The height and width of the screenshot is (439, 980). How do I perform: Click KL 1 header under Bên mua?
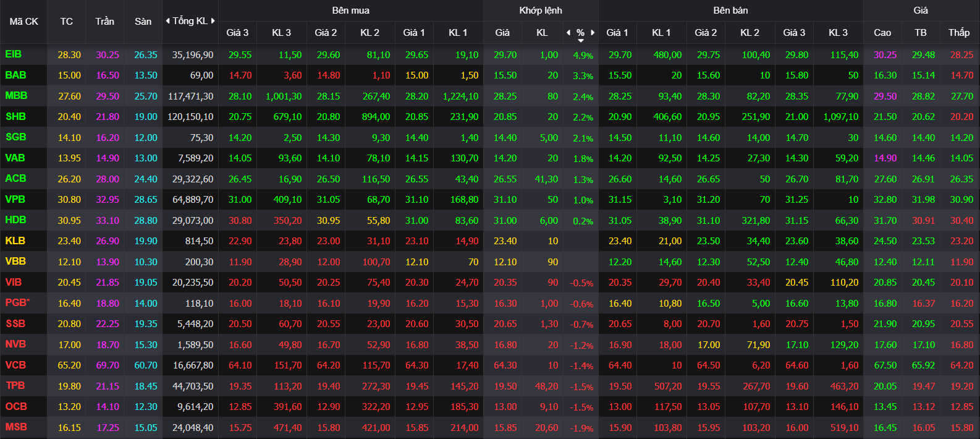click(458, 33)
